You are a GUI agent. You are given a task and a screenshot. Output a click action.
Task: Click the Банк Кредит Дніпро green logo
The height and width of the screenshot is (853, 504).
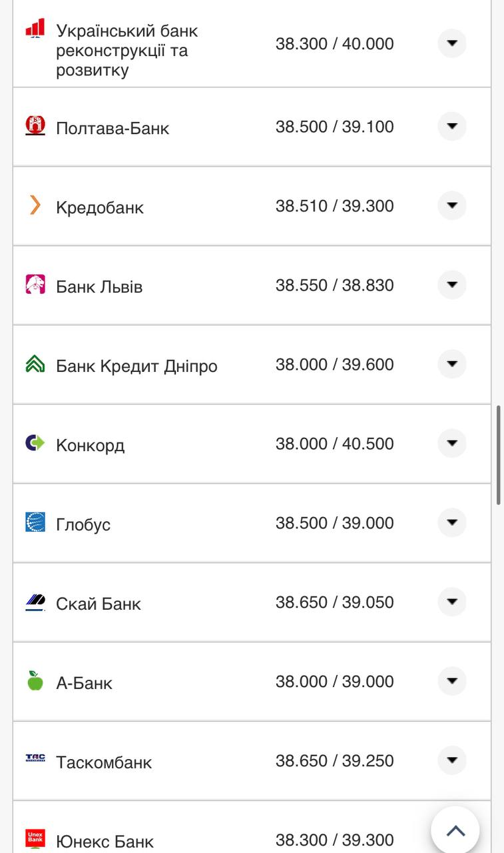[35, 365]
